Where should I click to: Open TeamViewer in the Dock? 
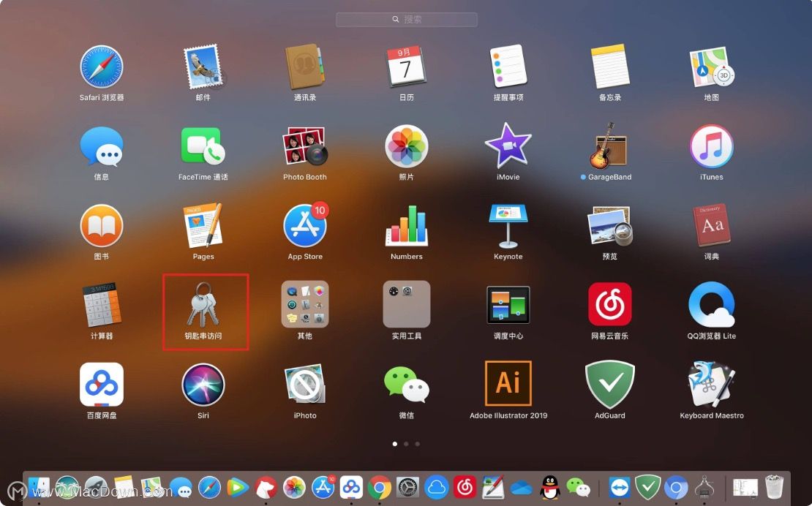click(620, 488)
